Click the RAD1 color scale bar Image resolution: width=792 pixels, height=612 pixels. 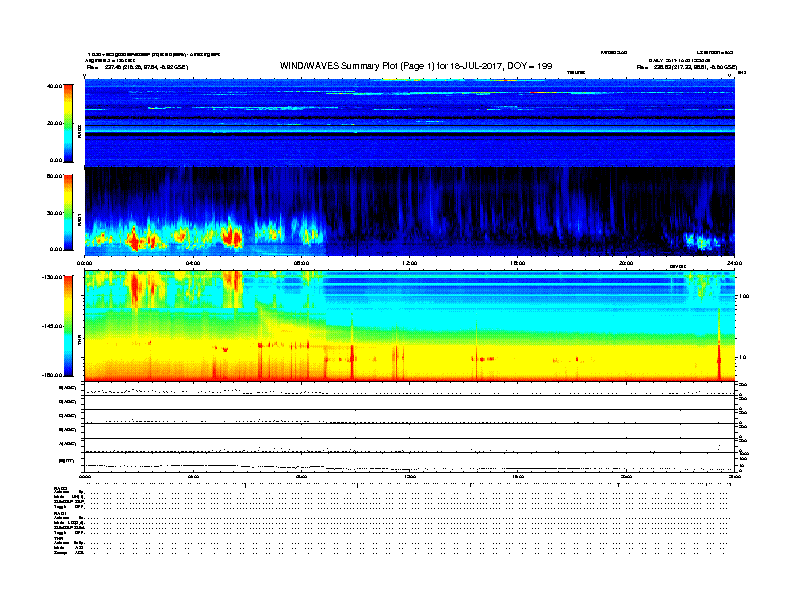coord(68,213)
